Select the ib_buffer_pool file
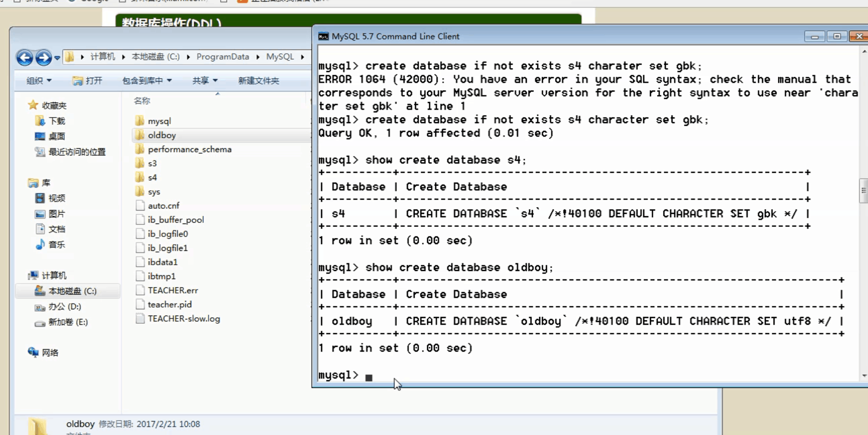This screenshot has width=868, height=435. [x=175, y=220]
